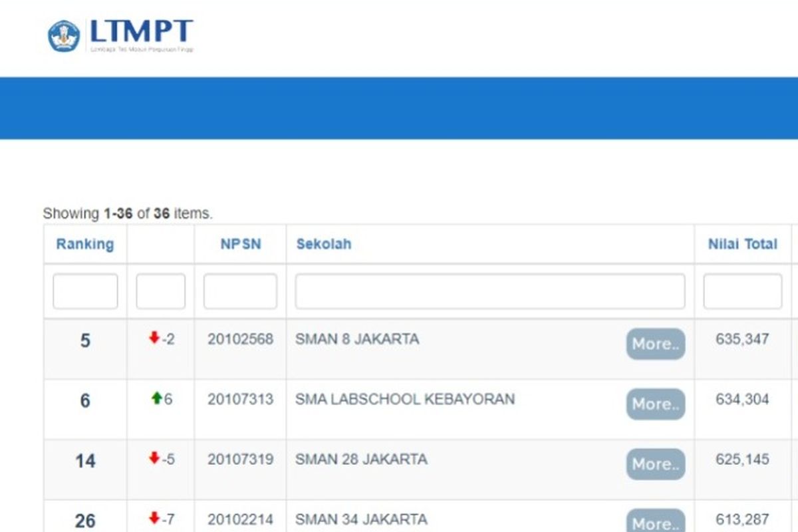Open More details for SMA LABSCHOOL KEBAYORAN

(x=655, y=404)
